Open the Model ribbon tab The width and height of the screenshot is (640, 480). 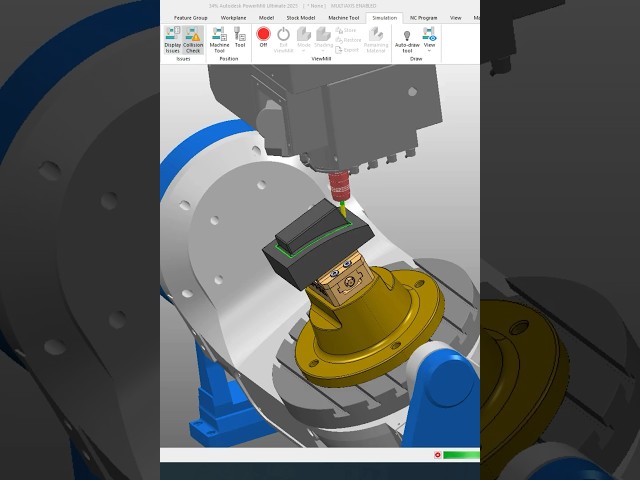pyautogui.click(x=266, y=18)
